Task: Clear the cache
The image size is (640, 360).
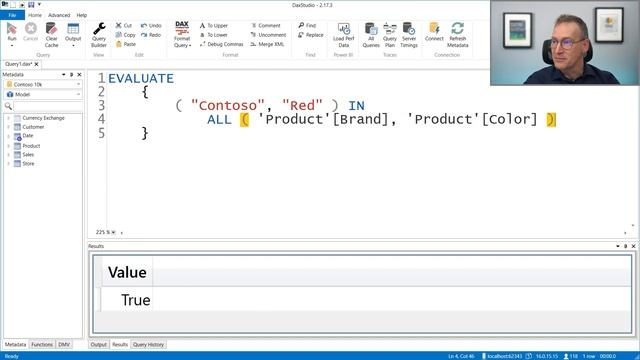Action: click(51, 35)
